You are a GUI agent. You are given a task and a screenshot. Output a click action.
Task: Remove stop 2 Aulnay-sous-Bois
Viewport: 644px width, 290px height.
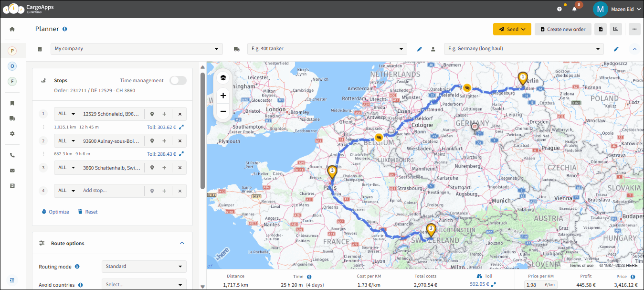[x=180, y=141]
